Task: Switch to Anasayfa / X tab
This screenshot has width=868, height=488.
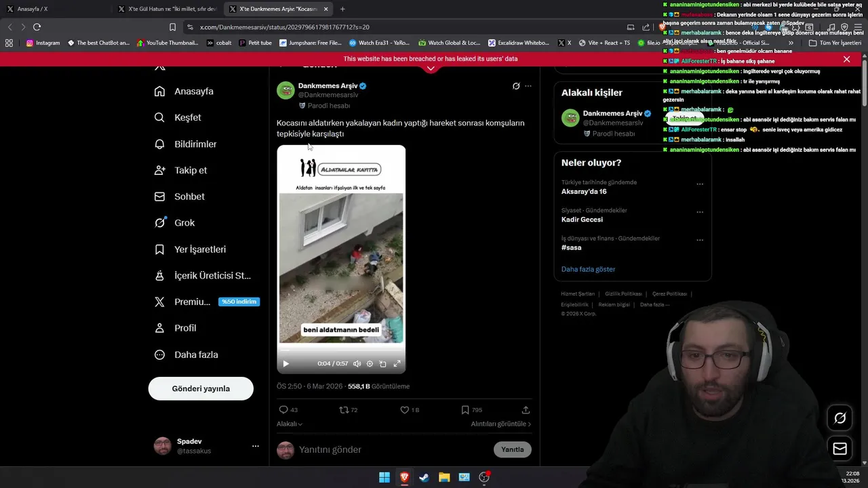Action: coord(58,9)
